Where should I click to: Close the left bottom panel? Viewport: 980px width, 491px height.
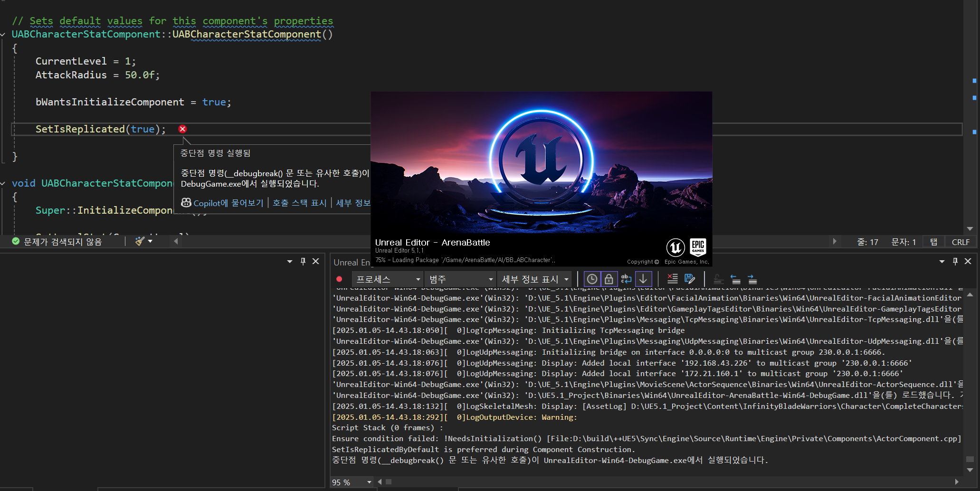click(x=315, y=261)
